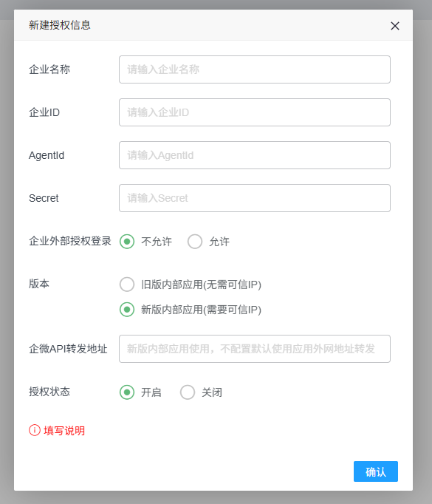
Task: Select 旧版内部应用(无需可信IP) version option
Action: [x=127, y=285]
